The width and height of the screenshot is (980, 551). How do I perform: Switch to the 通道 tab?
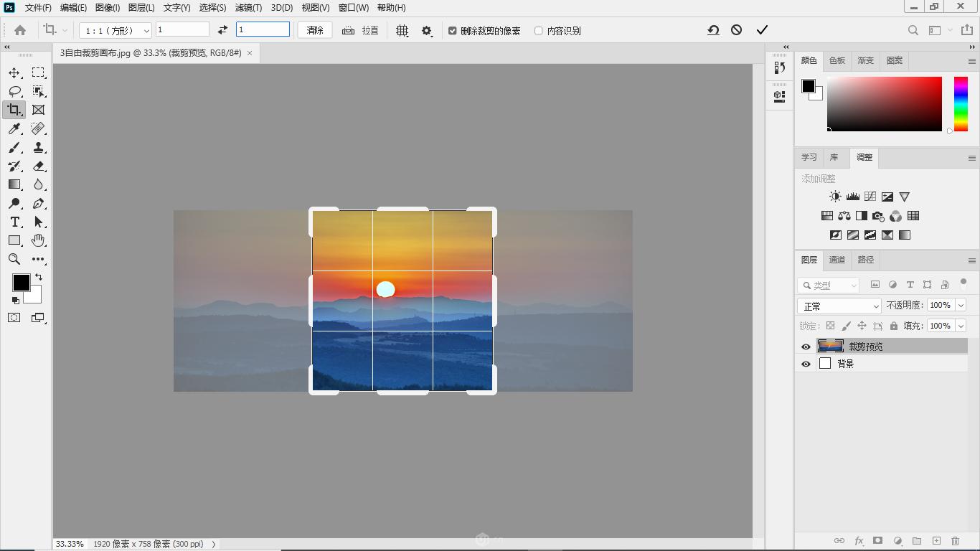tap(837, 260)
